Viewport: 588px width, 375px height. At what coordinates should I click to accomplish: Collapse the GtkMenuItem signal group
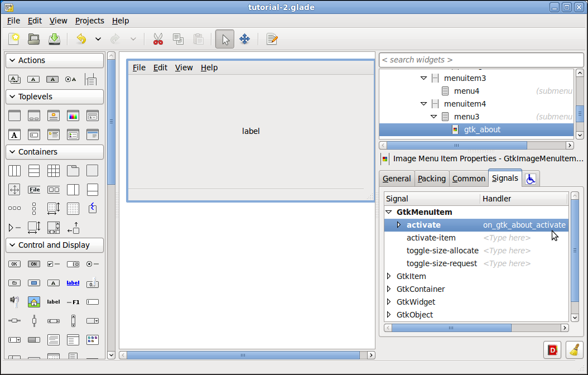pyautogui.click(x=389, y=212)
